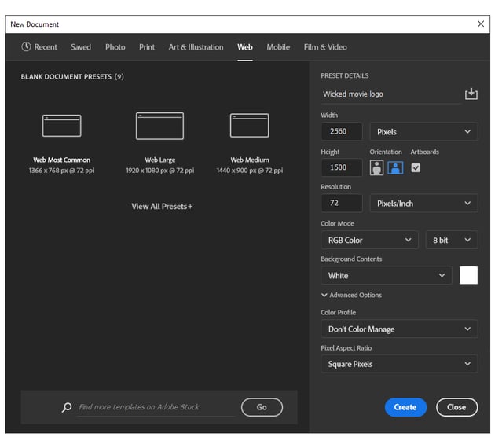Click the Find more templates on Adobe Stock field
The image size is (495, 448).
[x=156, y=407]
